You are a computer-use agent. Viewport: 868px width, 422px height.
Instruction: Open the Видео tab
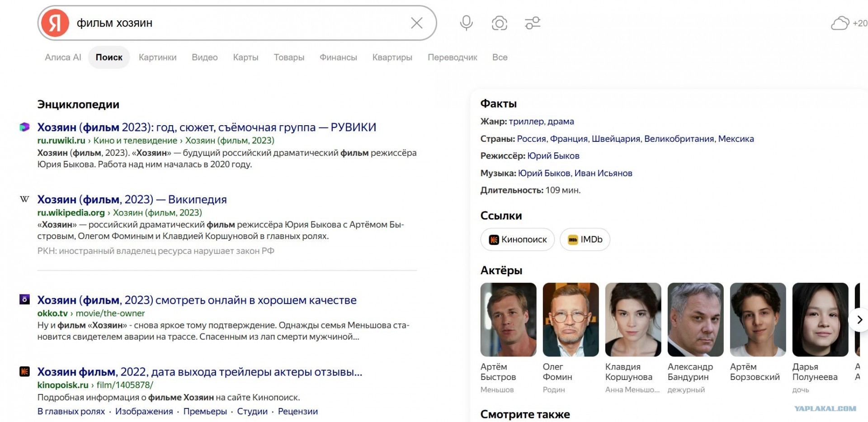tap(205, 57)
